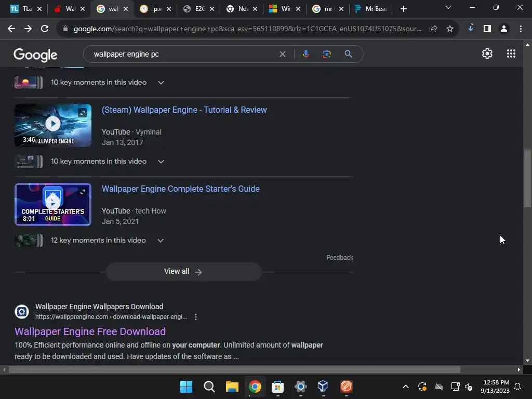Clear the search query with X
Screen dimensions: 532x399
282,54
